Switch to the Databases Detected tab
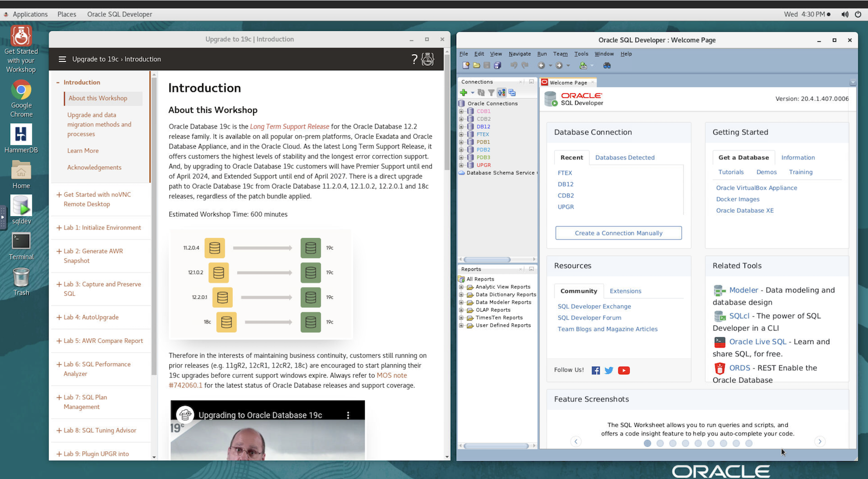868x479 pixels. [625, 158]
